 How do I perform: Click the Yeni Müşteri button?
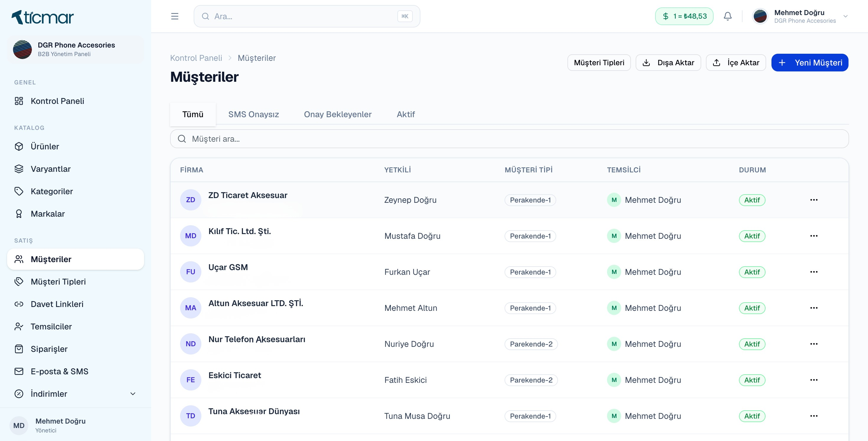pos(810,63)
